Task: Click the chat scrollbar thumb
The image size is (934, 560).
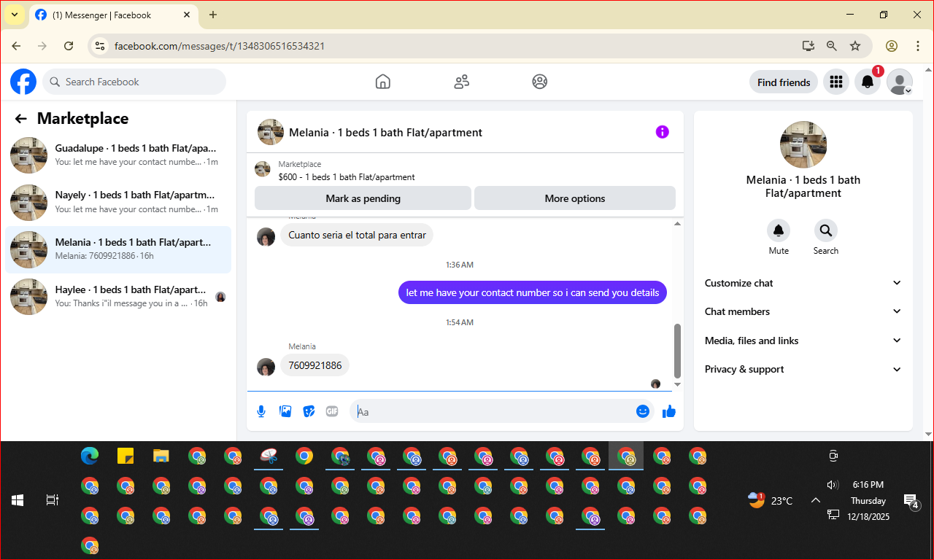Action: coord(677,351)
